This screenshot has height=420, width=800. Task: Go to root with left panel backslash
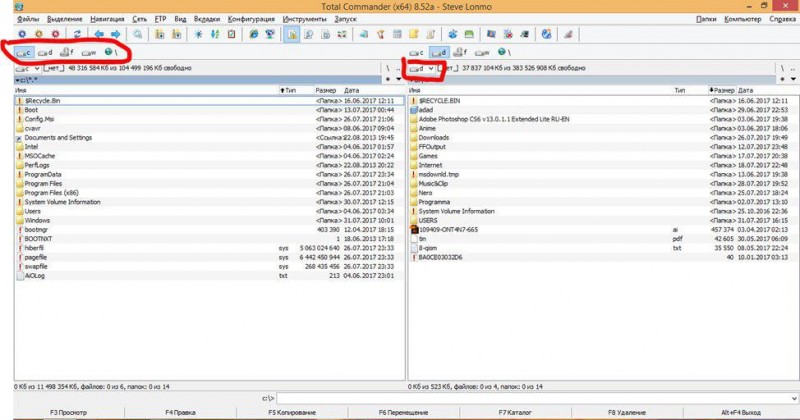point(388,68)
